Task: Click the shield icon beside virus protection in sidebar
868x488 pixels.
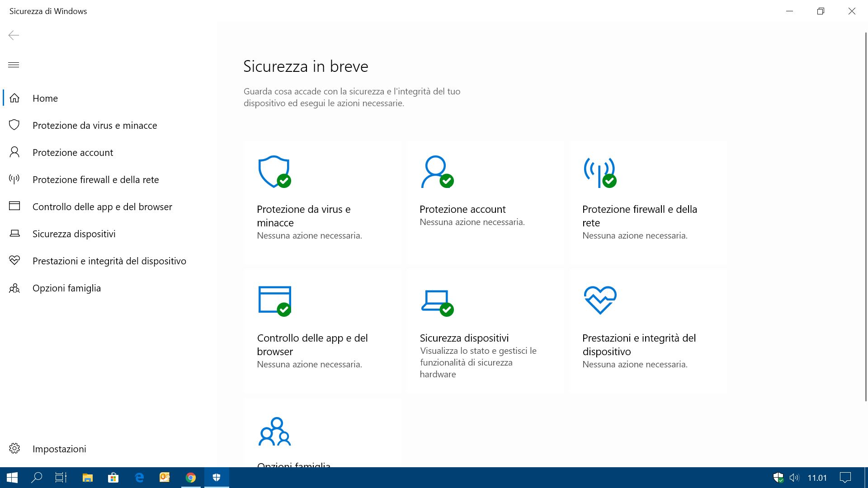Action: [14, 125]
